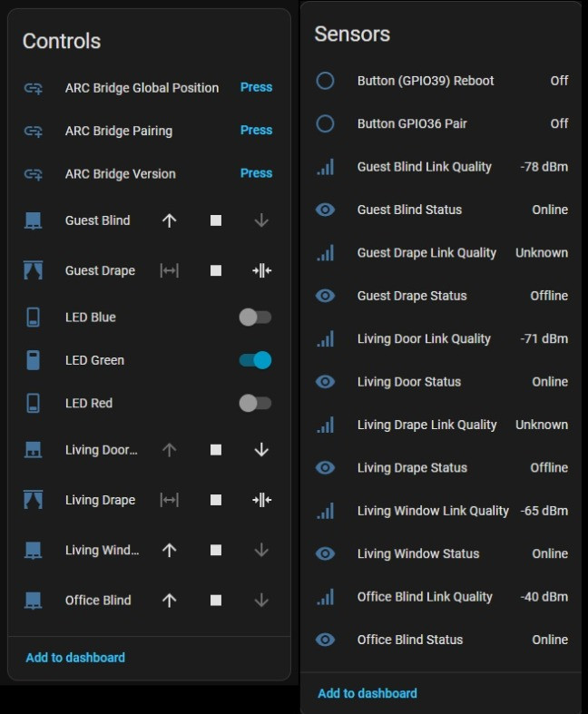Screen dimensions: 588x714
Task: Lower the Living Door cover
Action: tap(261, 450)
